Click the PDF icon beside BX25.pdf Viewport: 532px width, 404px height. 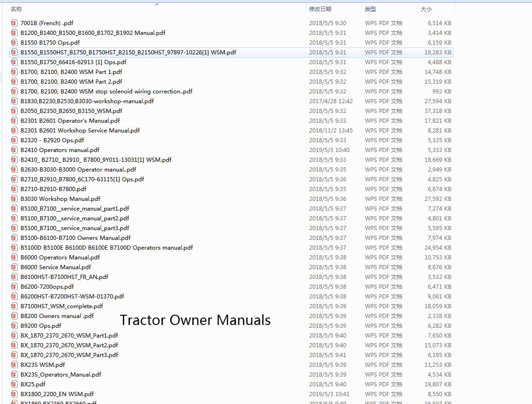click(x=13, y=384)
